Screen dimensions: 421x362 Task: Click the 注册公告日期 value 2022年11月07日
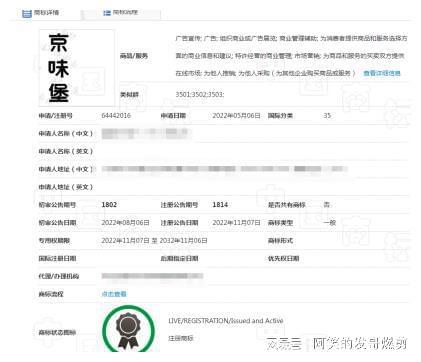point(236,223)
